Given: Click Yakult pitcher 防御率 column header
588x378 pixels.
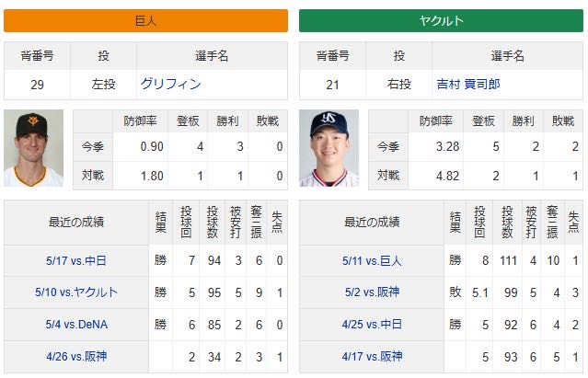Looking at the screenshot, I should coord(436,121).
